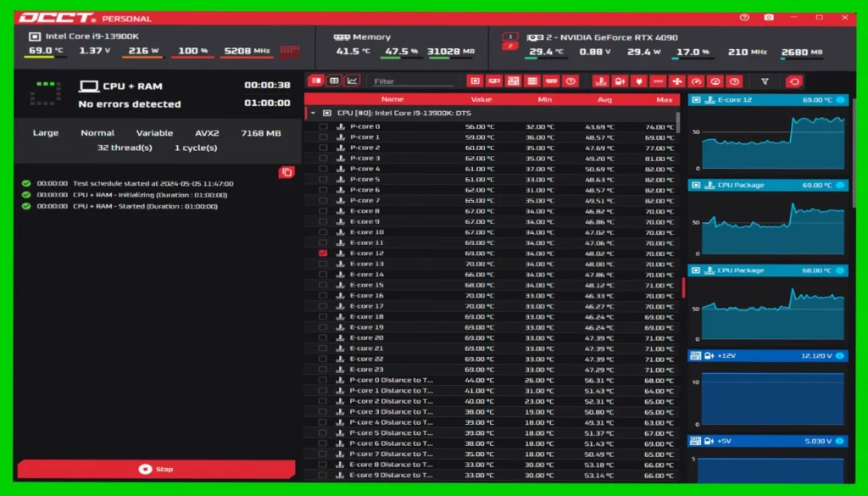Sort by the Value column header

click(x=481, y=100)
